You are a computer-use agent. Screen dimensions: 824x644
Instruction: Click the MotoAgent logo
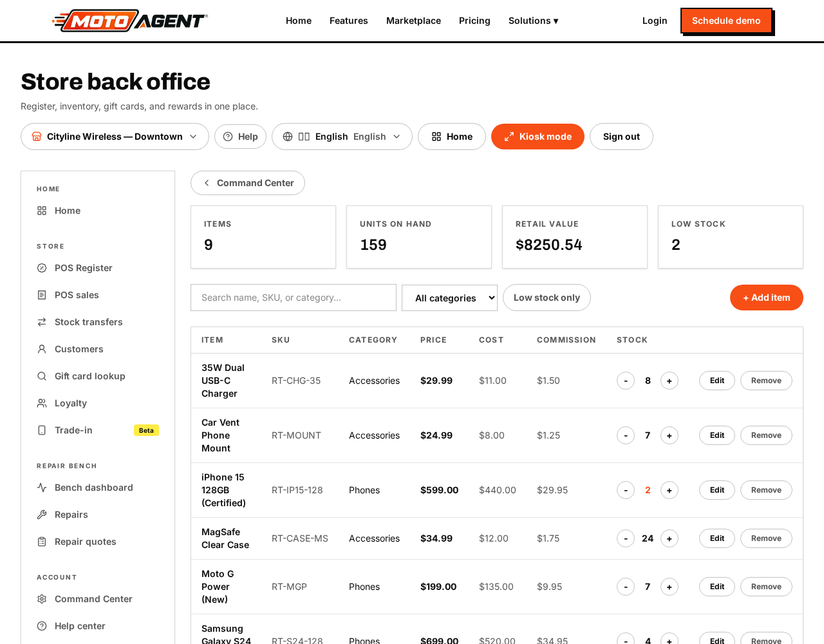point(129,21)
